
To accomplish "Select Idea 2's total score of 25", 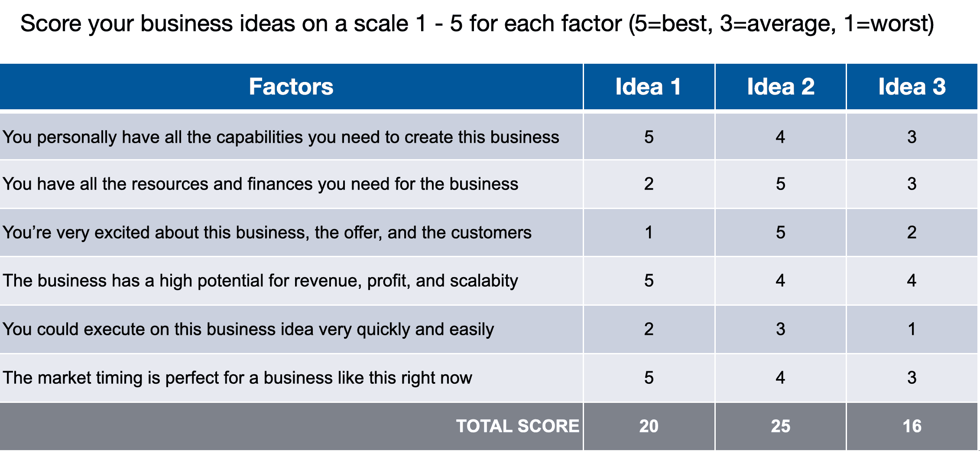I will click(780, 426).
